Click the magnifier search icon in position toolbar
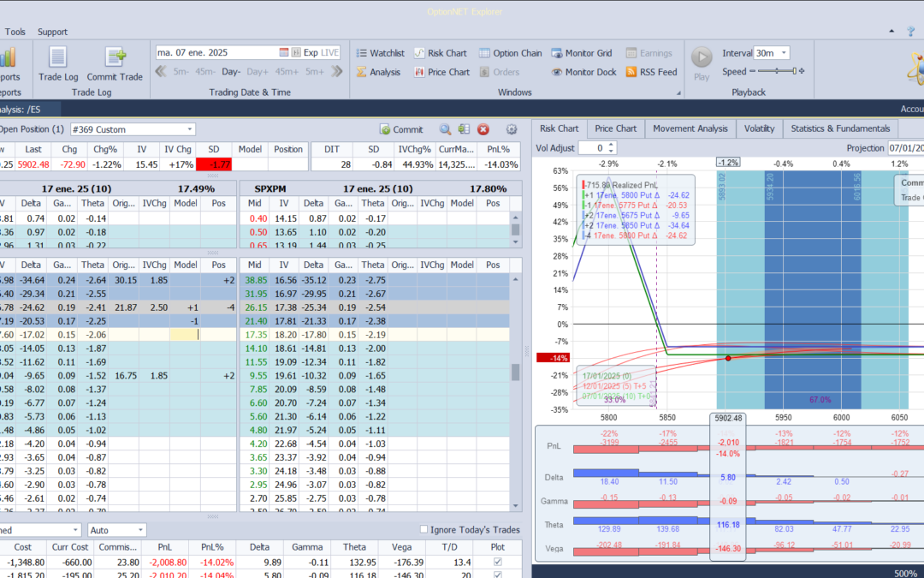This screenshot has width=924, height=578. [x=445, y=129]
